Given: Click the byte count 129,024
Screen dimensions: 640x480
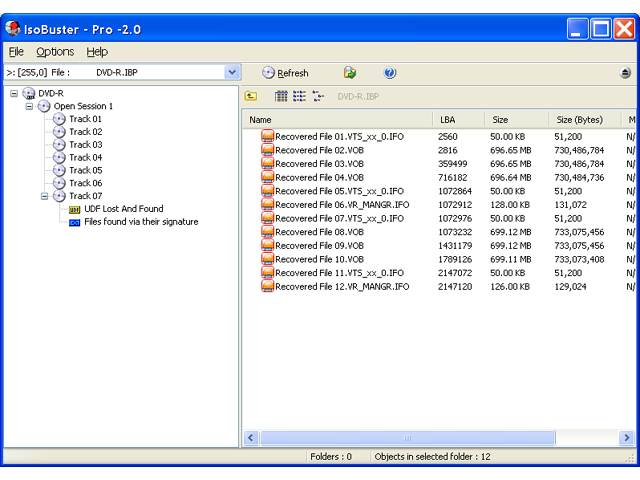Looking at the screenshot, I should 570,287.
